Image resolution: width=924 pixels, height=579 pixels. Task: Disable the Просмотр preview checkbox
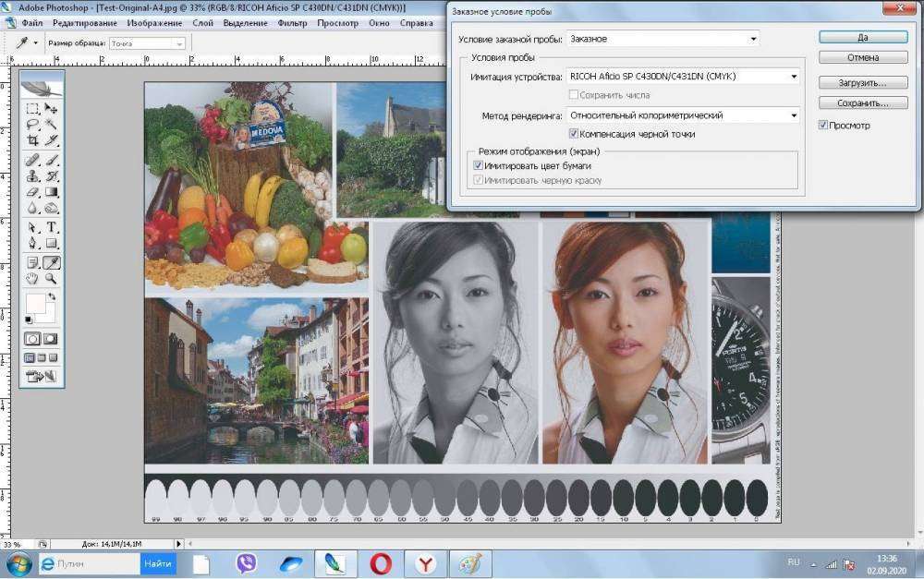(823, 125)
